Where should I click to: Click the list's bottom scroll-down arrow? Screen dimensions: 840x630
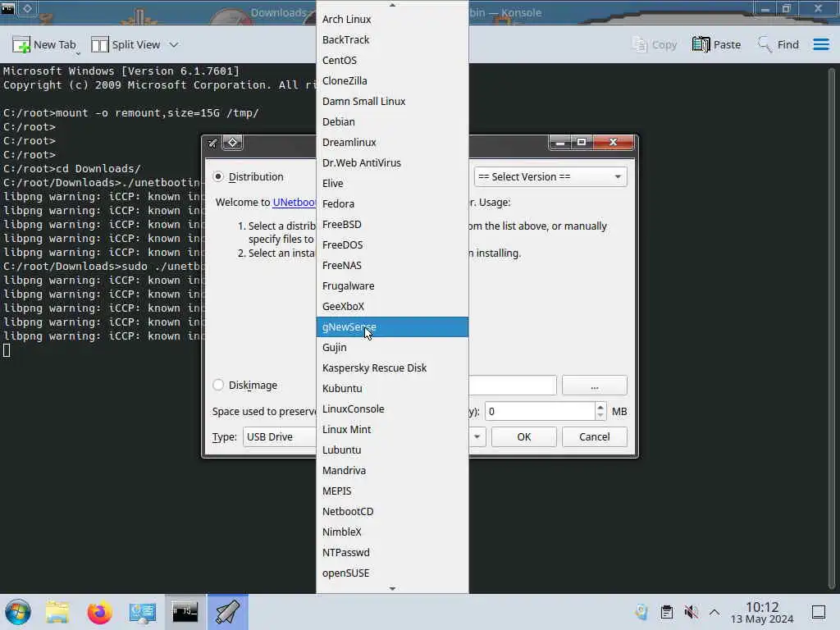(x=392, y=588)
